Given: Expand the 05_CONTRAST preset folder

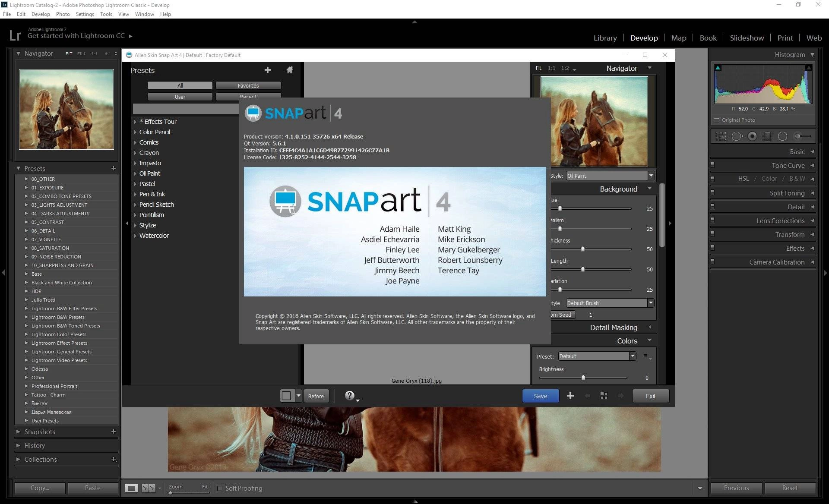Looking at the screenshot, I should pos(26,222).
